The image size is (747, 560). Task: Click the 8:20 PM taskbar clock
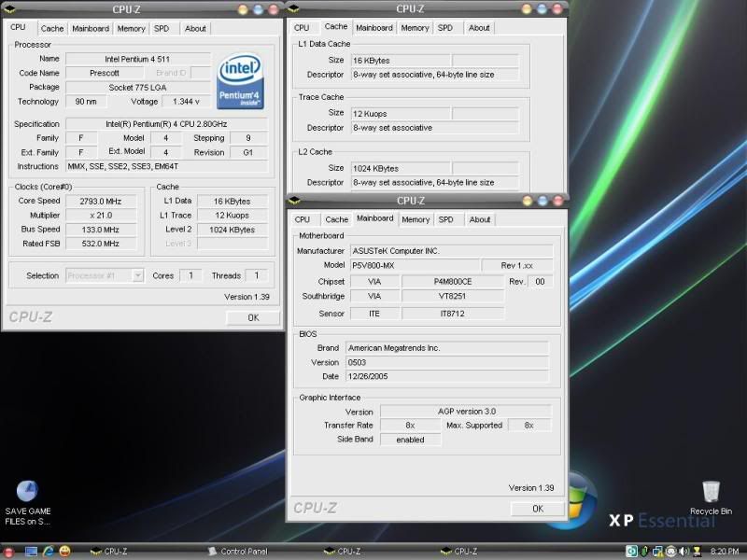tap(725, 552)
